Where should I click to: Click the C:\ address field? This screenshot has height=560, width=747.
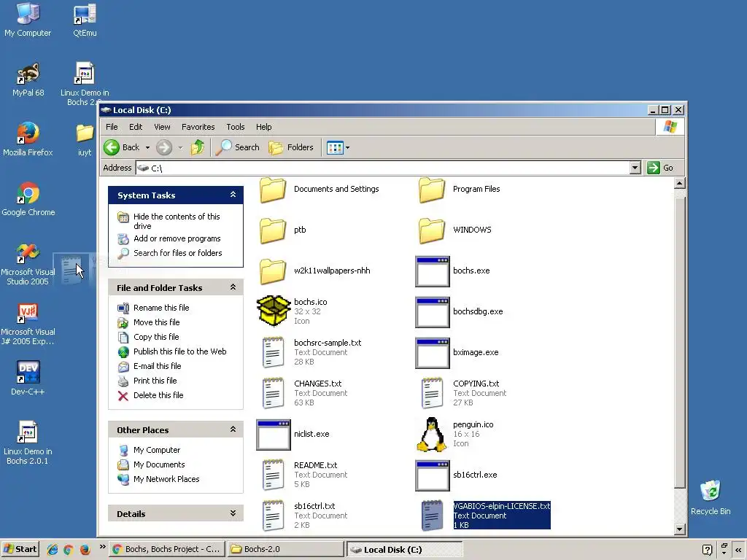pyautogui.click(x=383, y=168)
